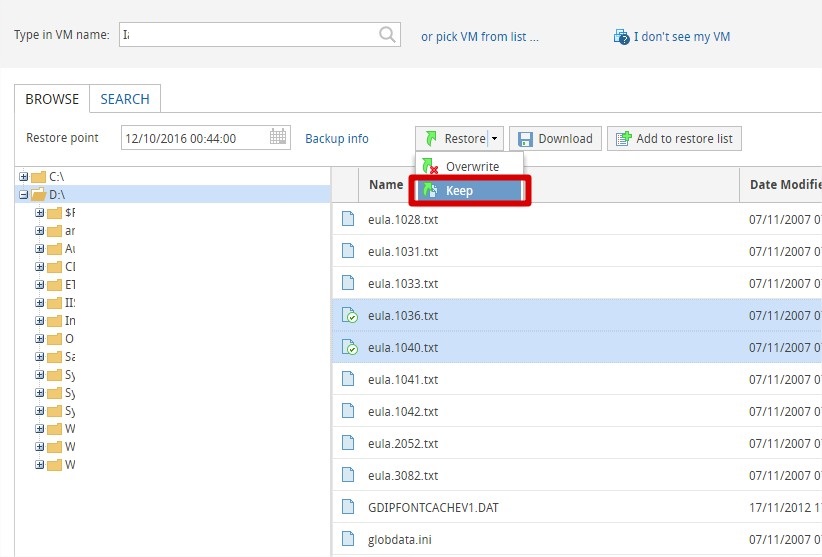Click the selected eula.1036.txt file icon
Screen dimensions: 822x557
349,316
